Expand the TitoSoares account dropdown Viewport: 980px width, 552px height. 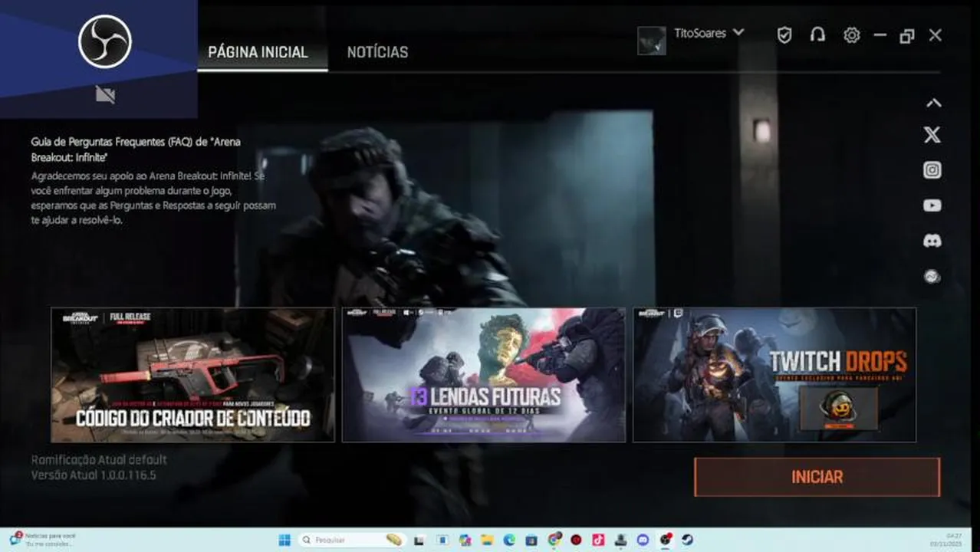738,33
